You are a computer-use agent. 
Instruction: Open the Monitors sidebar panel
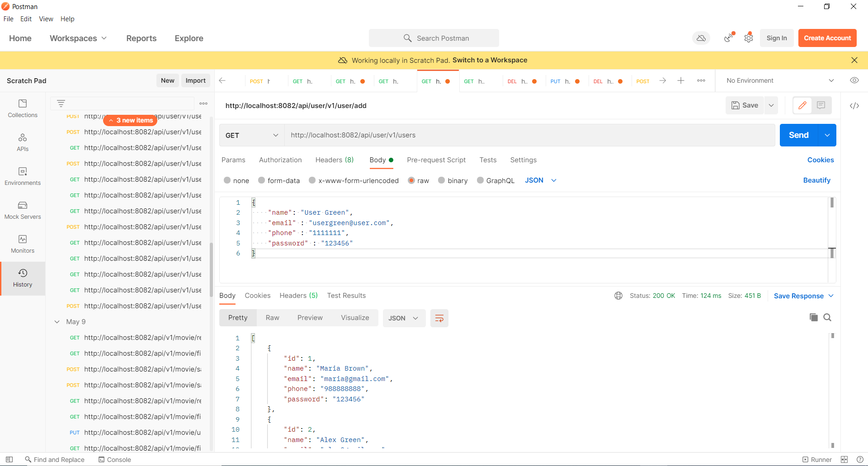(x=23, y=245)
